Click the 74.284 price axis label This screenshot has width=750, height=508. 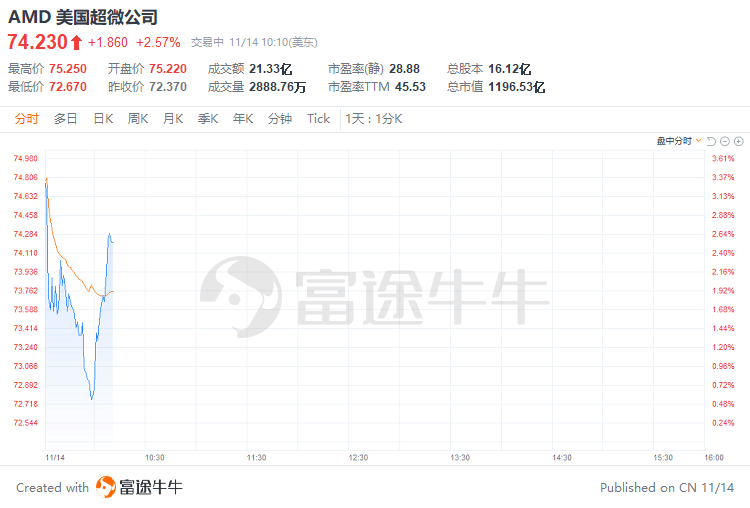pyautogui.click(x=25, y=234)
